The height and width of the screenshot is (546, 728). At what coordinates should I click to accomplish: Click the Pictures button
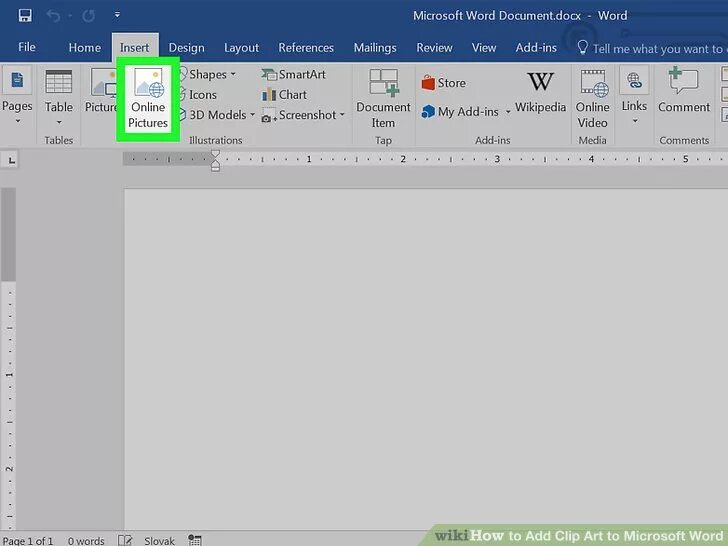pos(101,91)
